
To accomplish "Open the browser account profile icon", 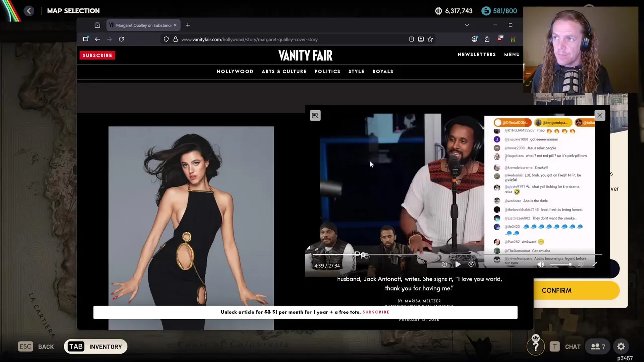I will tap(474, 39).
